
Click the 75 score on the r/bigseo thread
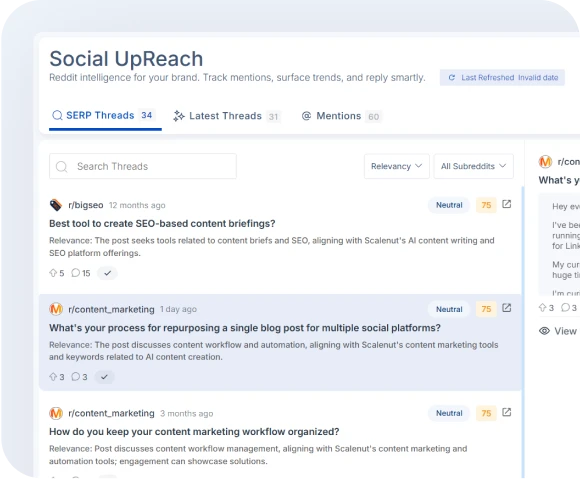pyautogui.click(x=486, y=205)
